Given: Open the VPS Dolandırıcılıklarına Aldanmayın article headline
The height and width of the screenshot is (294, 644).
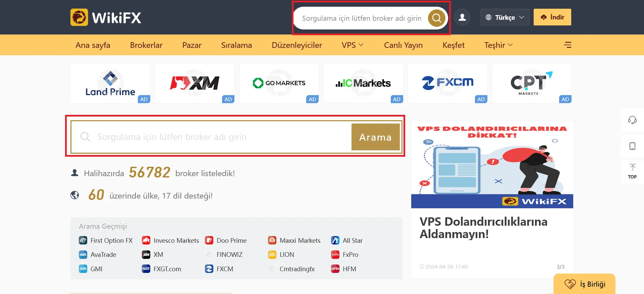Looking at the screenshot, I should 483,228.
